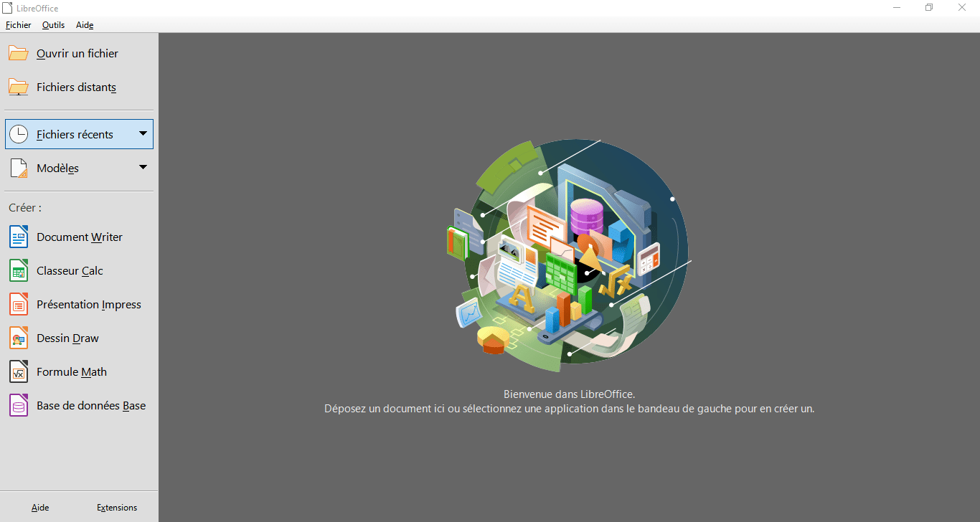This screenshot has width=980, height=522.
Task: Click the Ouvrir un fichier folder icon
Action: 19,53
